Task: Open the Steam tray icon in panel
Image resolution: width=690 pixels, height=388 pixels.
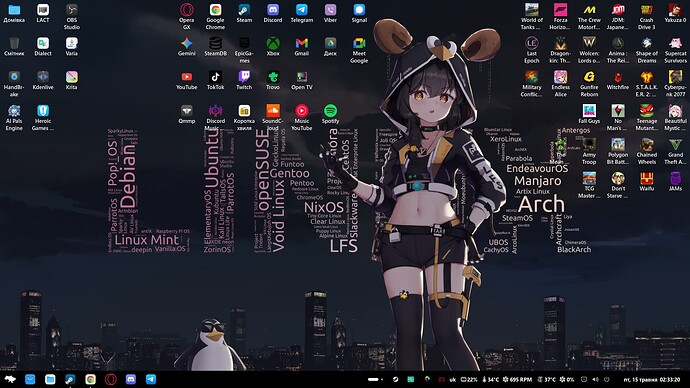Action: coord(395,379)
